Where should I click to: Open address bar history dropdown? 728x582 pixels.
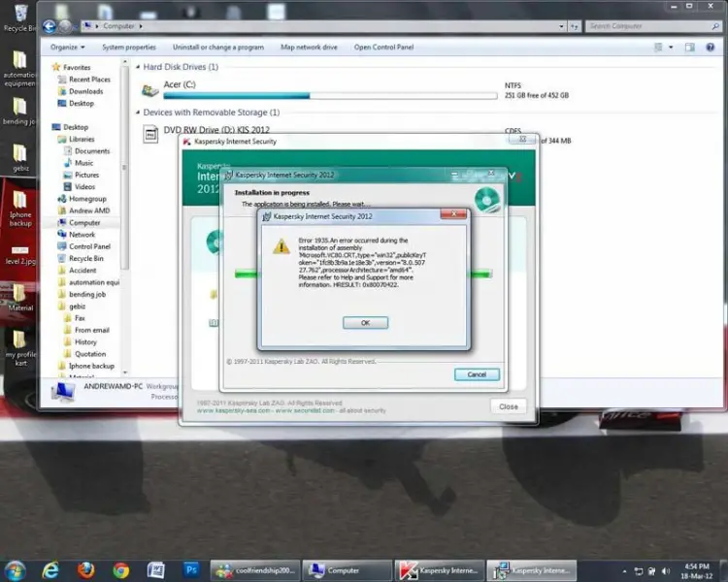(x=561, y=26)
